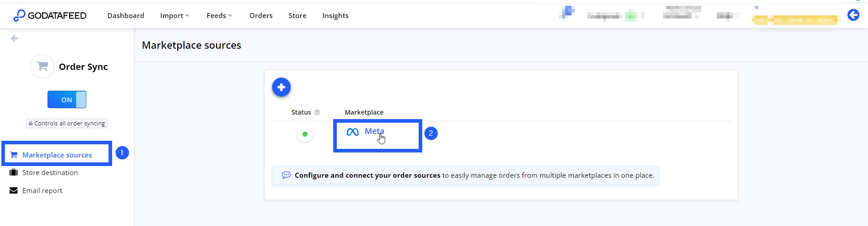Open the Meta marketplace link
The image size is (868, 226).
[374, 131]
